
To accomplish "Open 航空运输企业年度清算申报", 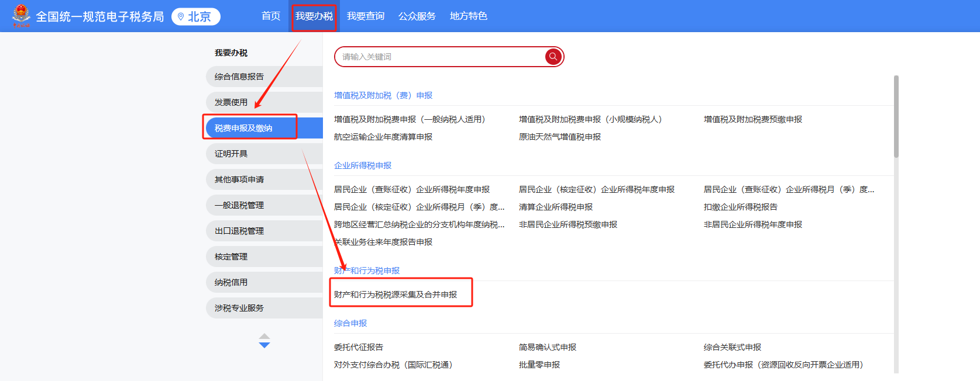I will (383, 137).
